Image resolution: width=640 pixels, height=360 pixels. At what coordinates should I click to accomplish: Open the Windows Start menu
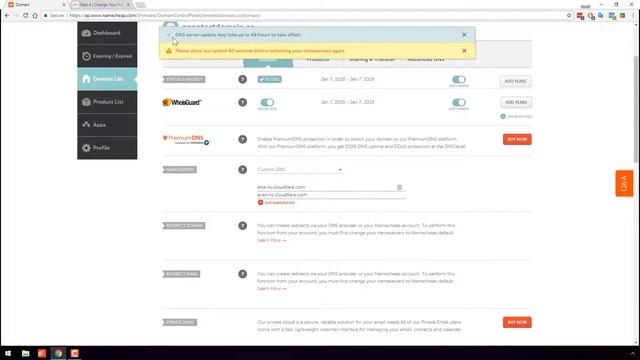[x=8, y=353]
